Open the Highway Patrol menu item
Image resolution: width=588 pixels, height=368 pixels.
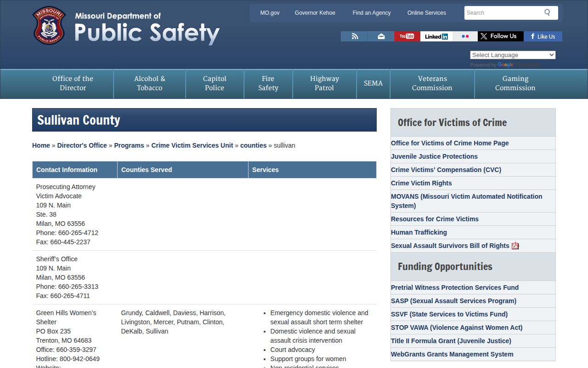point(324,83)
